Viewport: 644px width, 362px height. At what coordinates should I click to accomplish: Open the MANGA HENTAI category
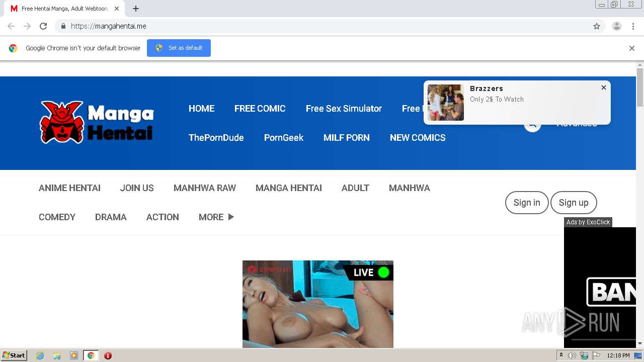coord(289,188)
